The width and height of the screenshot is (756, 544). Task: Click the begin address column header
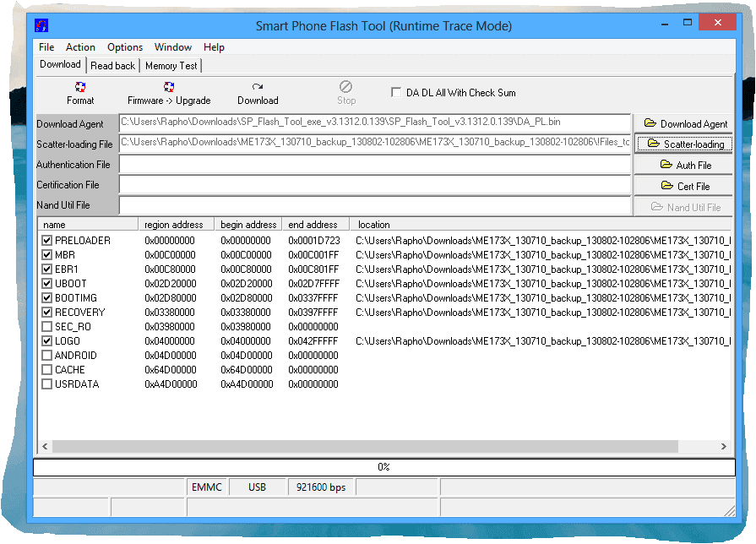tap(248, 225)
